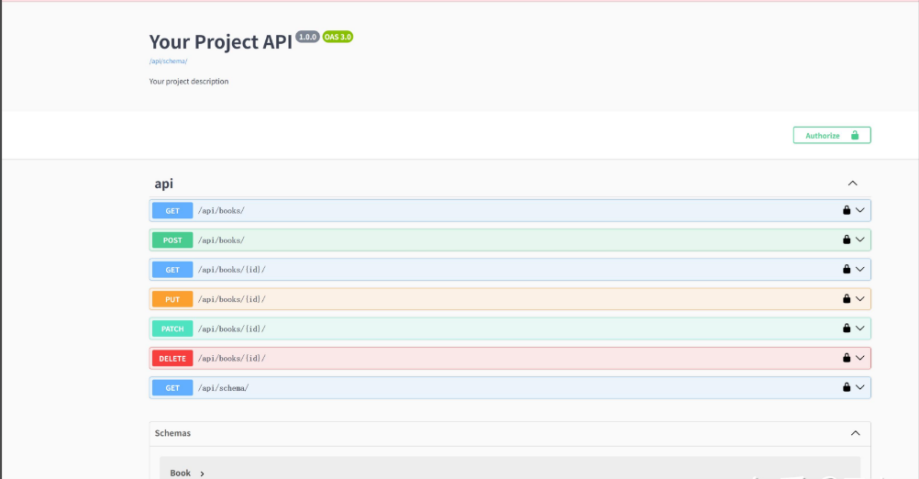Screen dimensions: 919x479
Task: Expand the Book schema arrow
Action: (202, 473)
